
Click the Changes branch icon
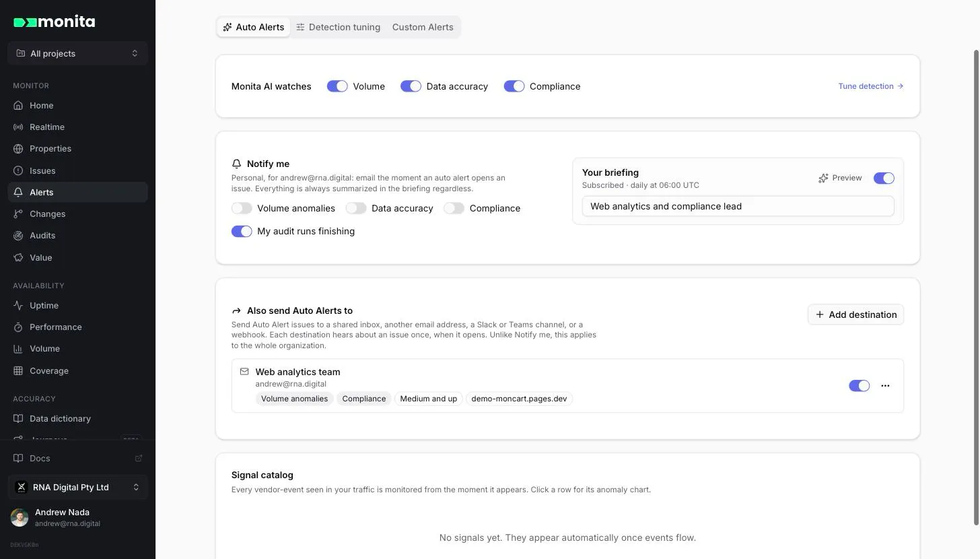[x=18, y=214]
